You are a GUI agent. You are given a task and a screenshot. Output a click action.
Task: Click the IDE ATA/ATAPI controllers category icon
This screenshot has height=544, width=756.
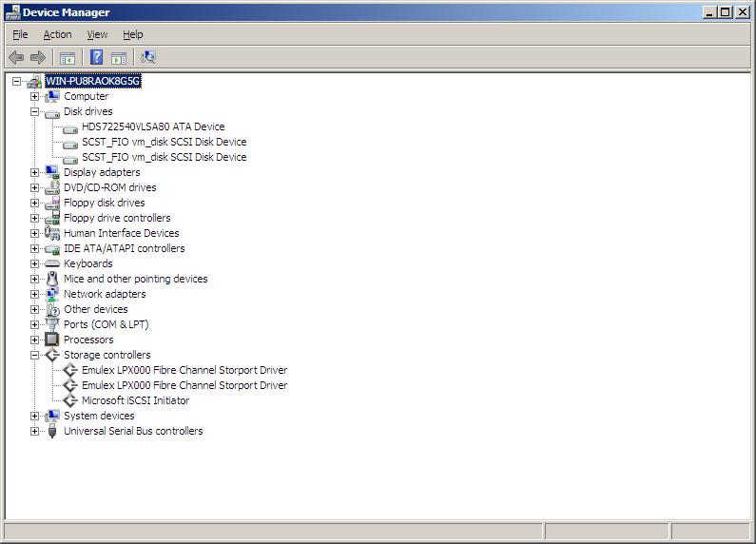click(52, 249)
